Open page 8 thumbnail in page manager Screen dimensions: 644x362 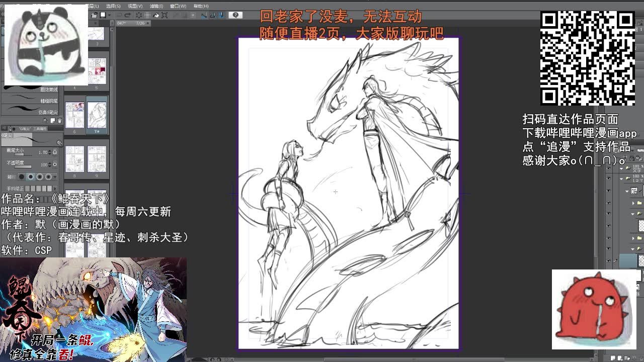(x=74, y=159)
